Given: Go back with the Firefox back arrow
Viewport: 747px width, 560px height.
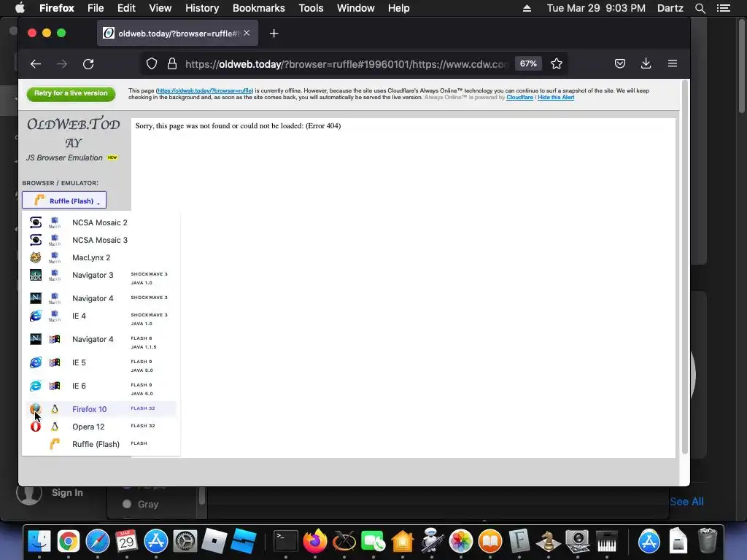Looking at the screenshot, I should click(x=36, y=64).
